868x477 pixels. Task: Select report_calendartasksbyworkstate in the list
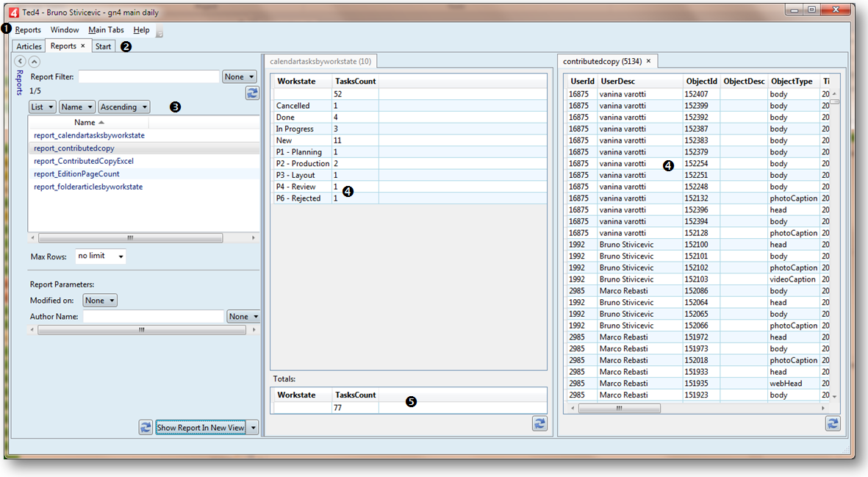point(89,135)
